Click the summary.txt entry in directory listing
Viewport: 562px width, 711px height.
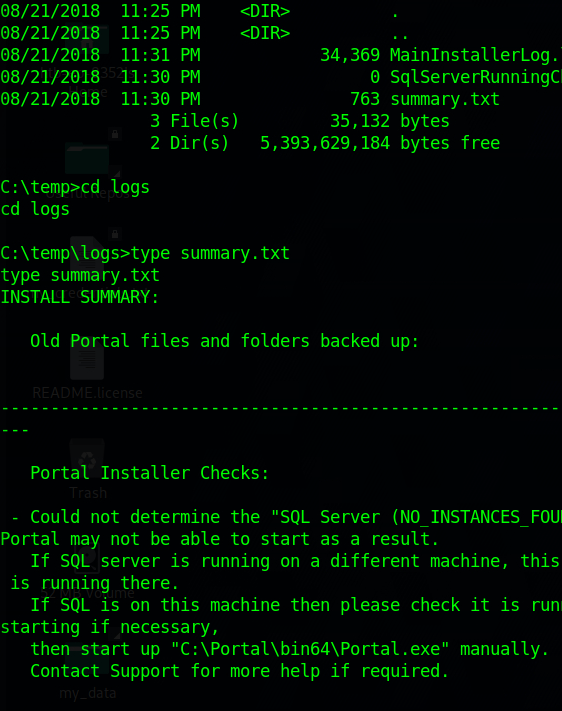[x=445, y=99]
